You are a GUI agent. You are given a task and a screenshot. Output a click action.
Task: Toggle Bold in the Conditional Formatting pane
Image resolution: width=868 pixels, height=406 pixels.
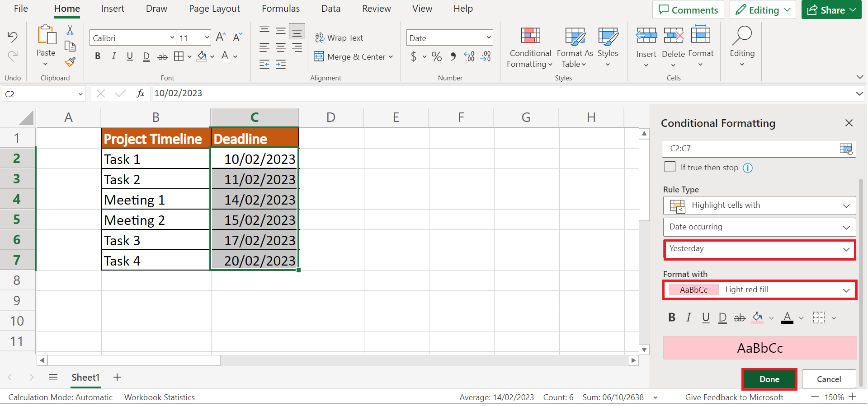click(672, 318)
